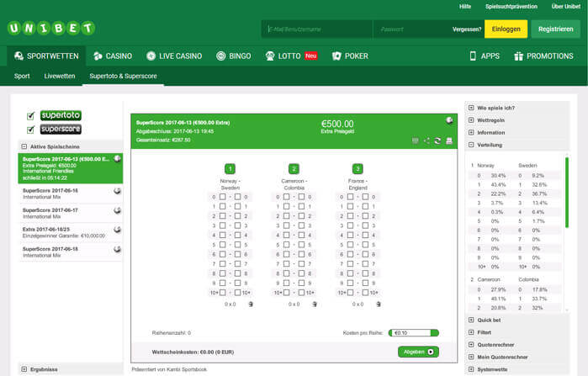Click the Unibet logo
588x376 pixels.
coord(51,28)
